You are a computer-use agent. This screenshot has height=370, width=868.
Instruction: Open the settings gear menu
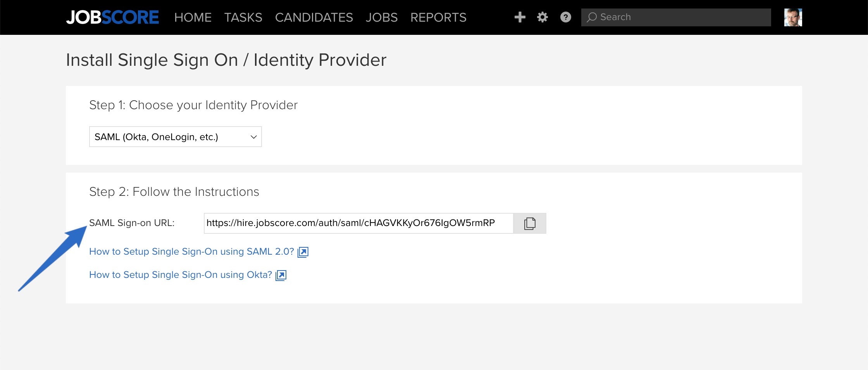click(x=542, y=17)
